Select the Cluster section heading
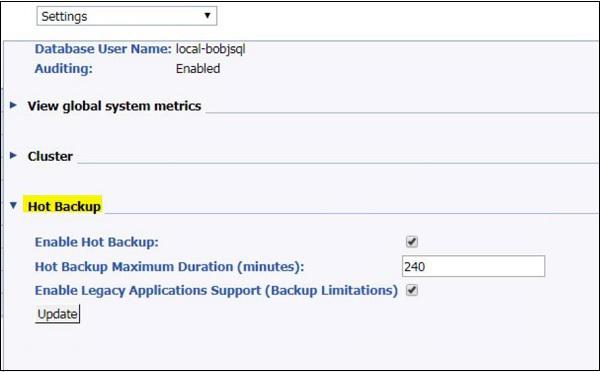The image size is (600, 372). pyautogui.click(x=50, y=156)
